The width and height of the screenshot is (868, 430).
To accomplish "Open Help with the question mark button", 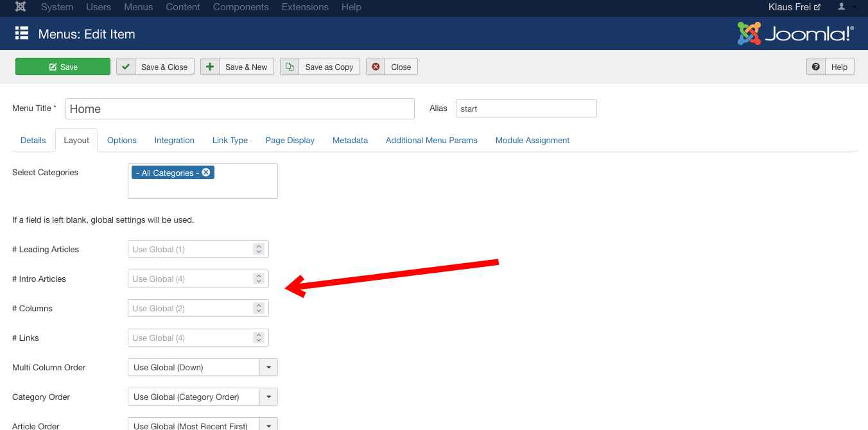I will point(816,67).
